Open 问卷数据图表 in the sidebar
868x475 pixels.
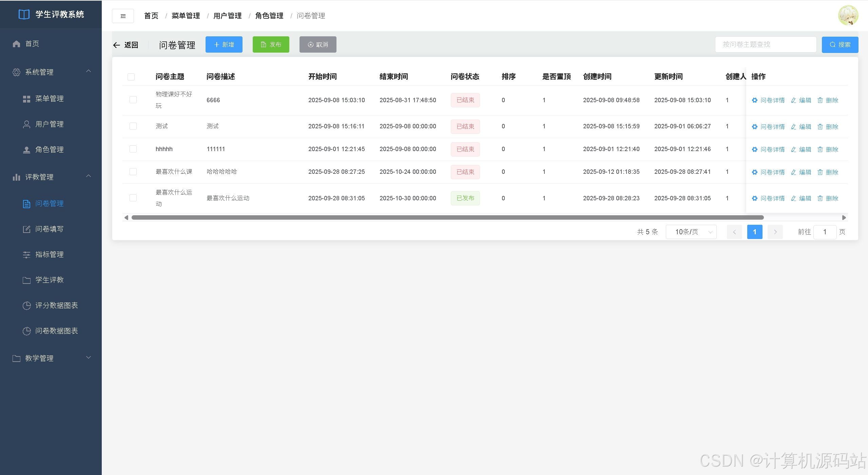tap(51, 331)
